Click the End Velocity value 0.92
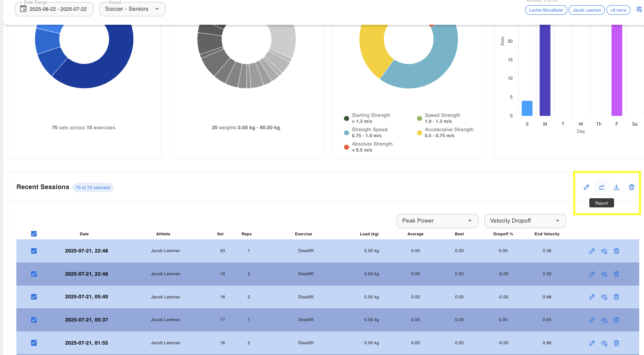The height and width of the screenshot is (355, 644). pos(547,274)
